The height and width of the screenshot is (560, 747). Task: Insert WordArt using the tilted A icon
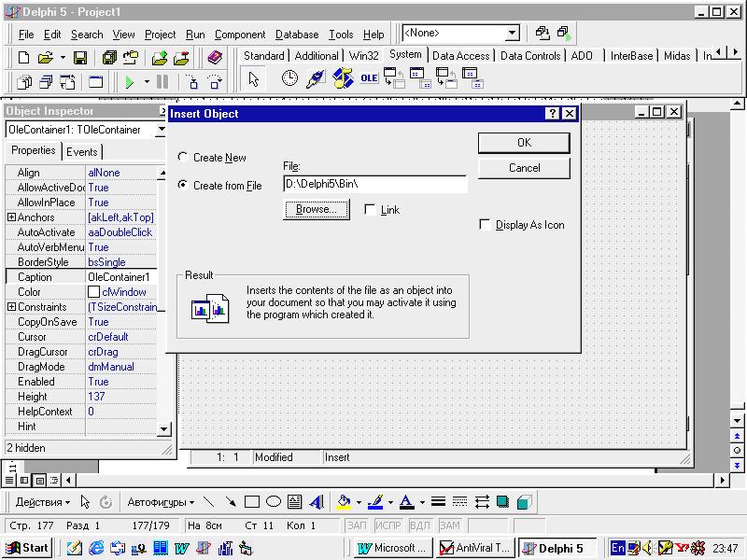317,502
